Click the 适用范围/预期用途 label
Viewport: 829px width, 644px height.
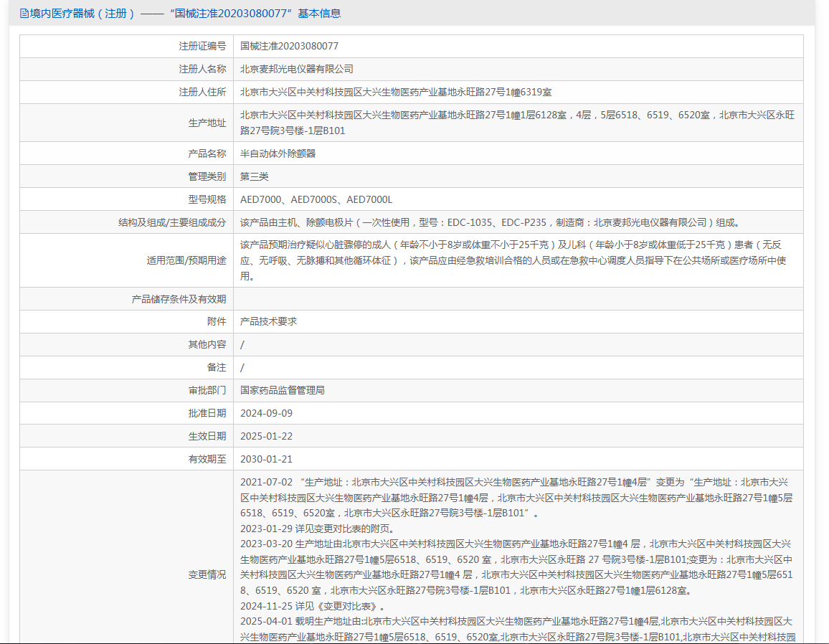[186, 260]
